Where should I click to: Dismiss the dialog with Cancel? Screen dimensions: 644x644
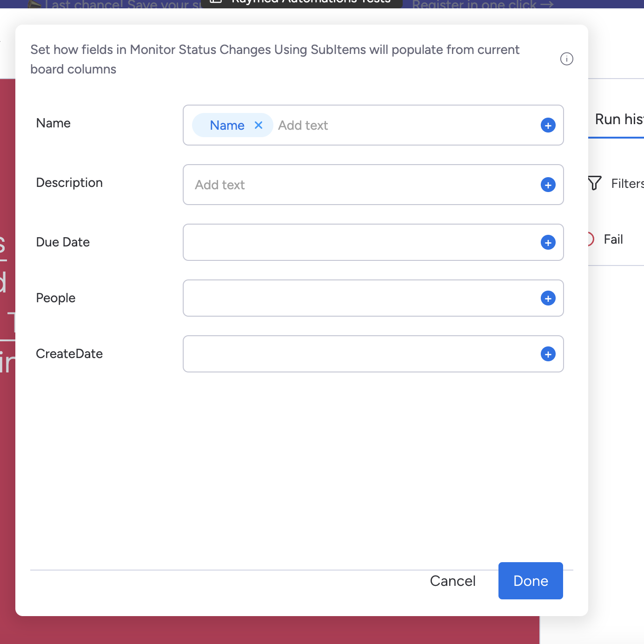[x=452, y=581]
